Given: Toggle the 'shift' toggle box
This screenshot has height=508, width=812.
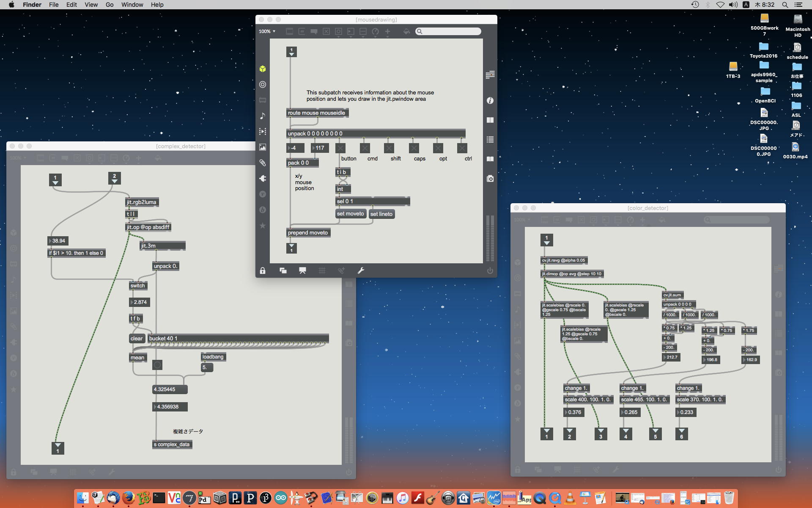Looking at the screenshot, I should pos(389,148).
